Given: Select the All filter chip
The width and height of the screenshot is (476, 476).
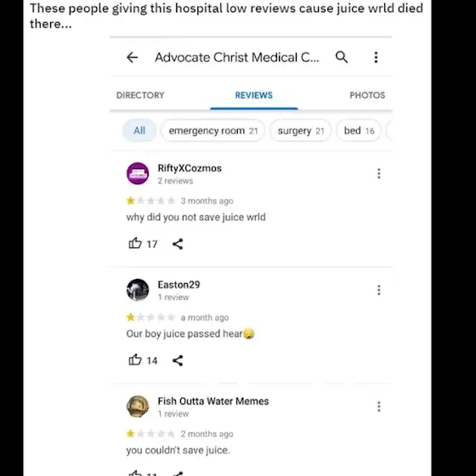Looking at the screenshot, I should point(139,131).
